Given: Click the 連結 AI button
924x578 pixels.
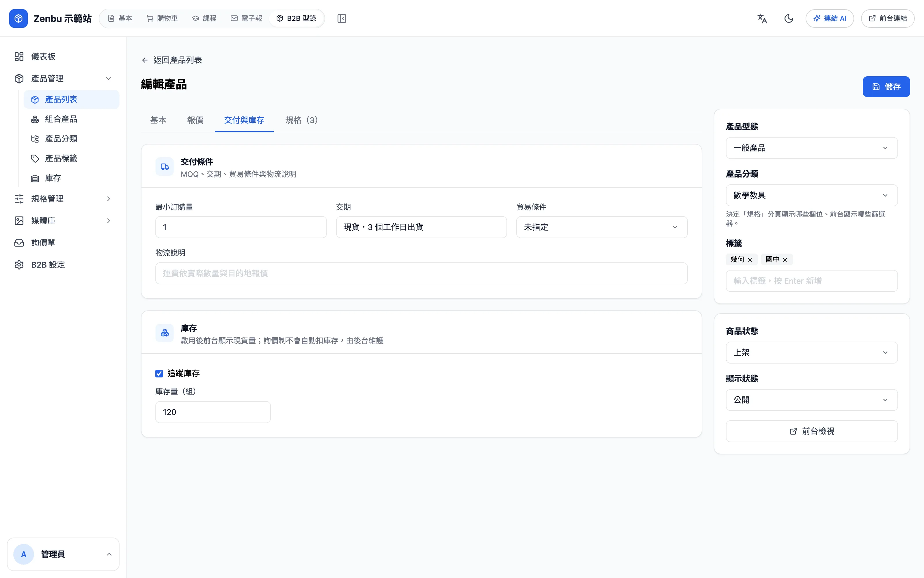Looking at the screenshot, I should coord(830,18).
